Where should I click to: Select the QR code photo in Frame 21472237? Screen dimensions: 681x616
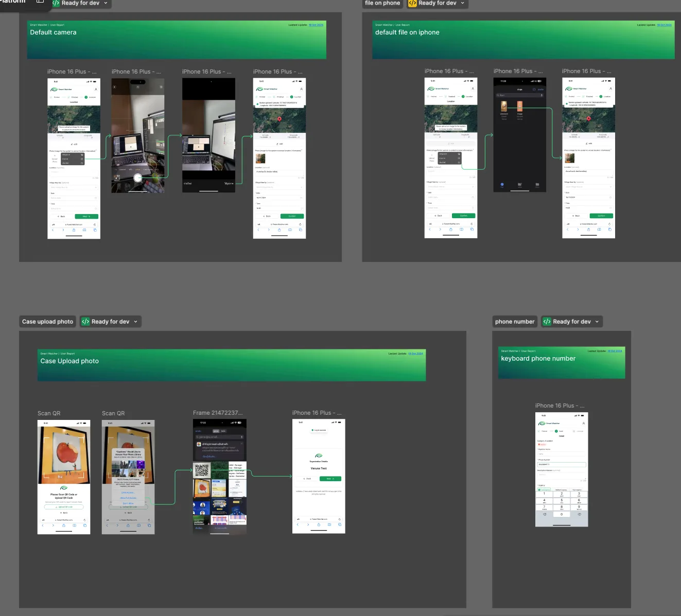pyautogui.click(x=202, y=470)
